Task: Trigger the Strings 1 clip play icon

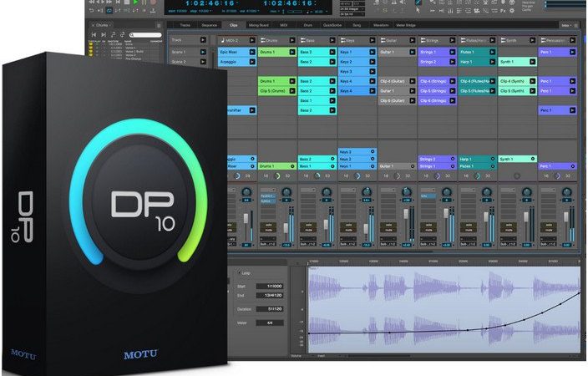Action: point(452,52)
